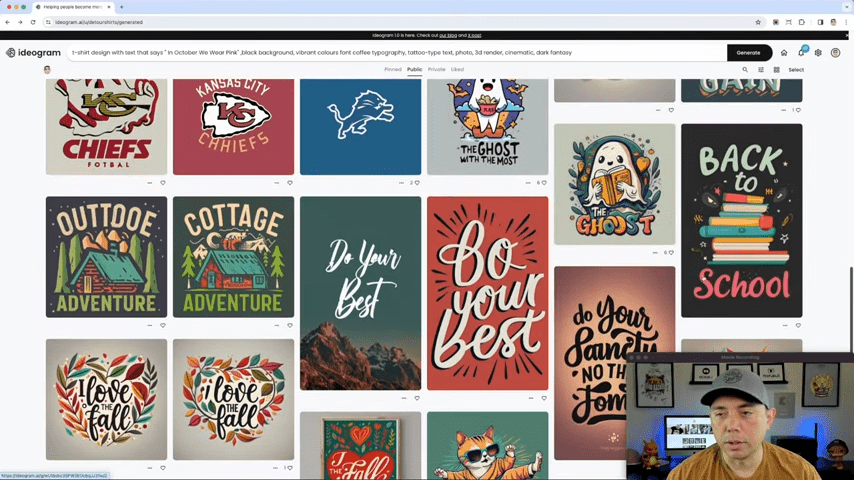Open the green Do Your Best mountain thumbnail
The width and height of the screenshot is (854, 480).
click(361, 293)
